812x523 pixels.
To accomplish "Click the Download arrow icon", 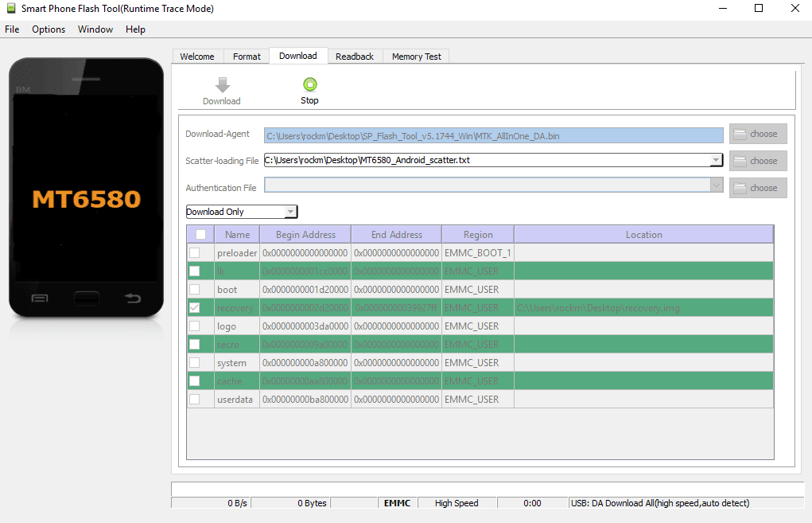I will tap(222, 84).
